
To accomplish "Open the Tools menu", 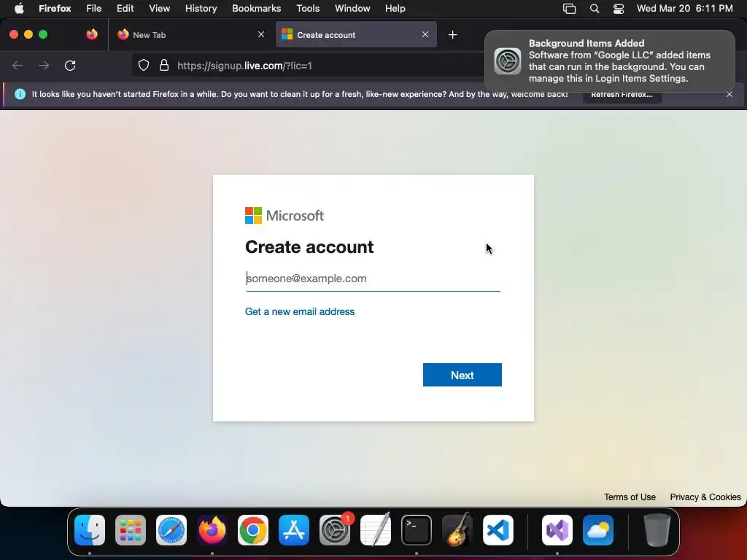I will (308, 8).
